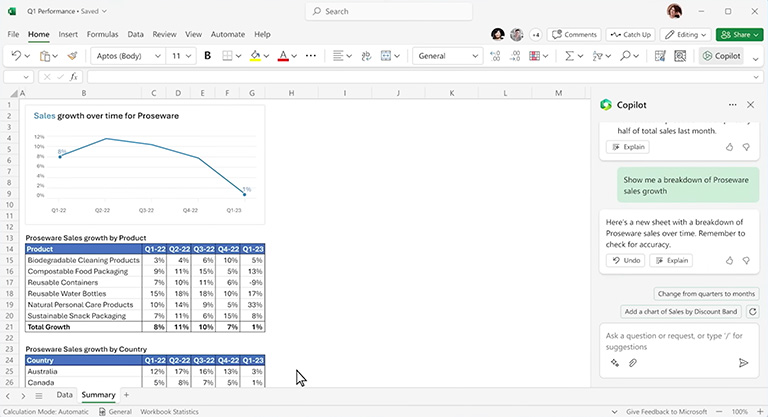The height and width of the screenshot is (417, 768).
Task: Toggle Bold formatting
Action: pos(207,56)
